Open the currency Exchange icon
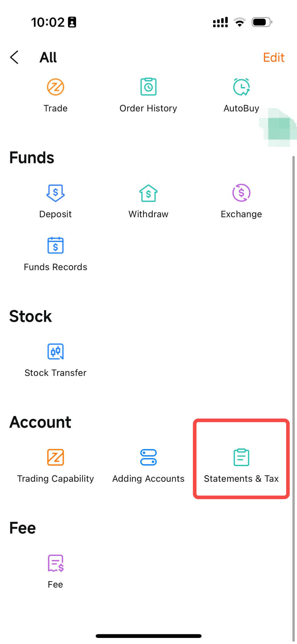 241,193
